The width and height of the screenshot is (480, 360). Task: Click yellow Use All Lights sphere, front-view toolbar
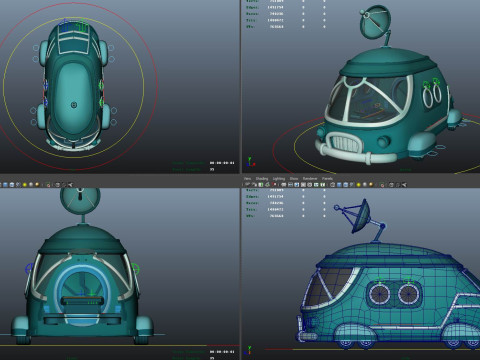25,184
